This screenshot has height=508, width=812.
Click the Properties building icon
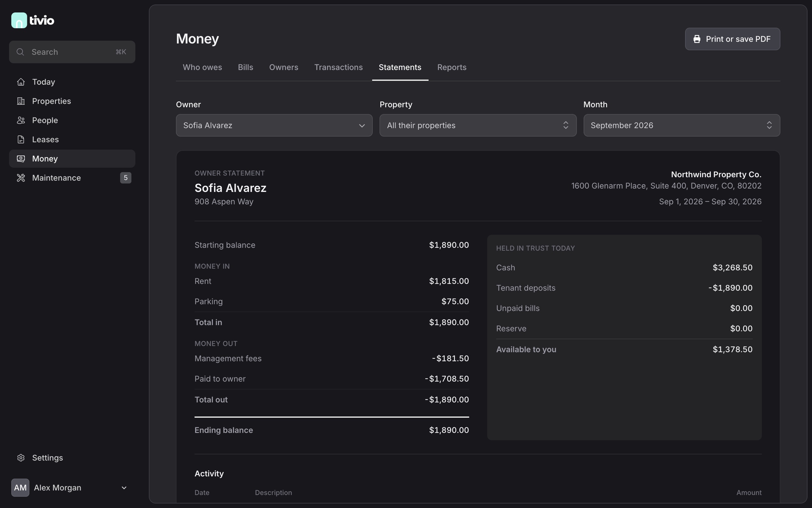pyautogui.click(x=21, y=101)
